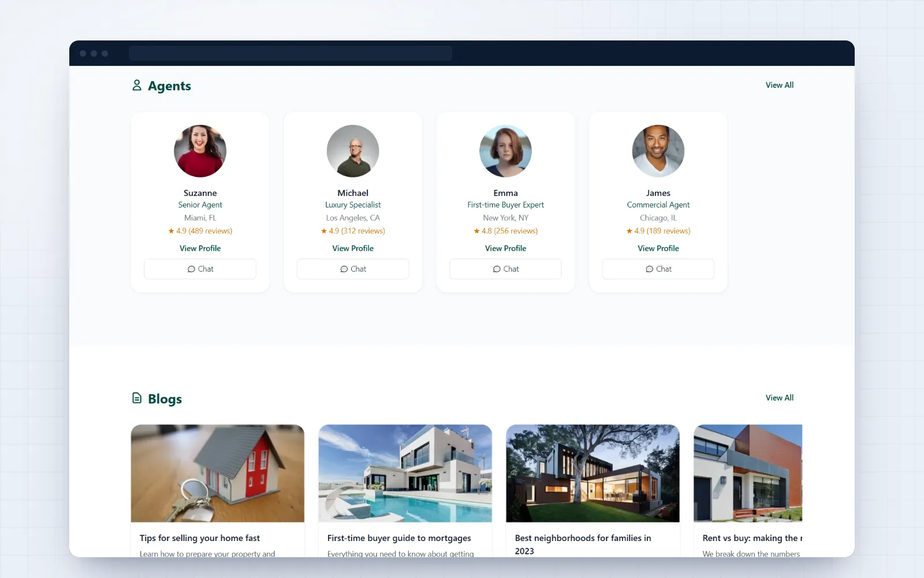The width and height of the screenshot is (924, 578).
Task: Open 'Tips for selling your home fast' post
Action: click(x=200, y=538)
